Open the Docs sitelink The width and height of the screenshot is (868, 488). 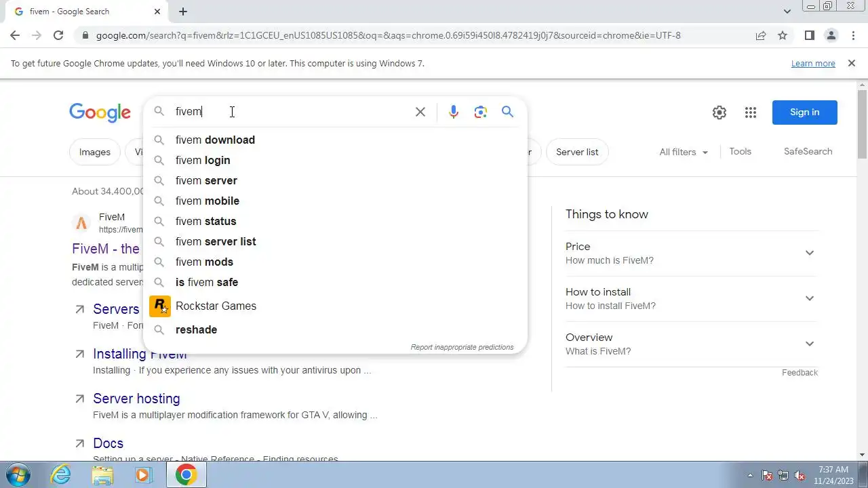click(x=108, y=443)
